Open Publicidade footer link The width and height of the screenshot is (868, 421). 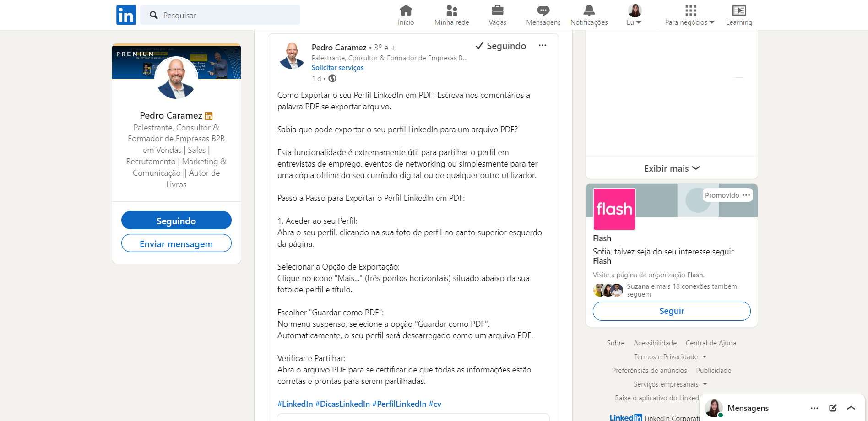[713, 371]
